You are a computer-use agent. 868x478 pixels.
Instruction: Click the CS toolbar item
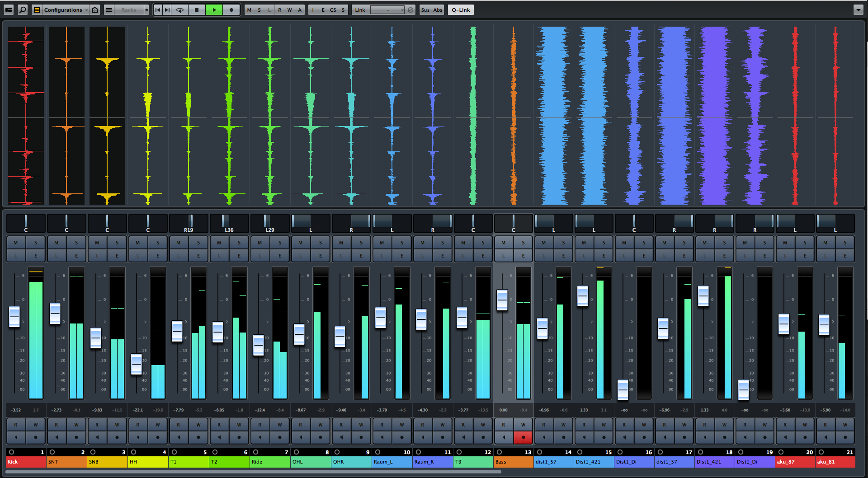333,9
